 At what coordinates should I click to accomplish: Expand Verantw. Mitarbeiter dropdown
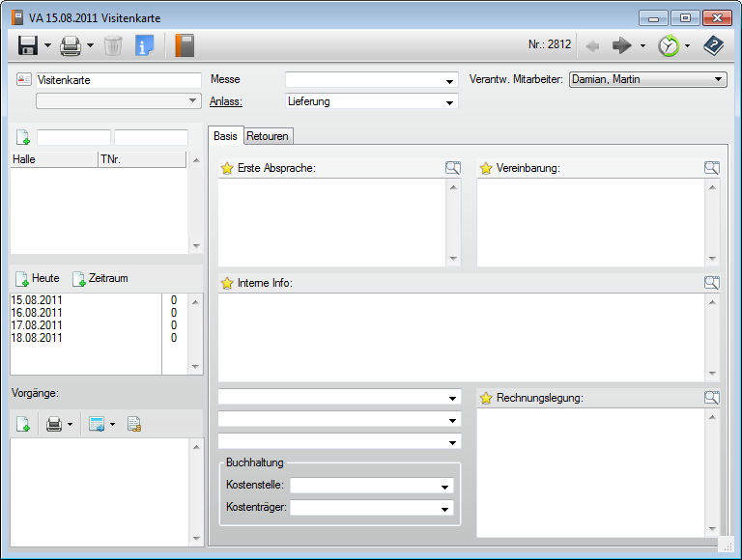point(718,80)
